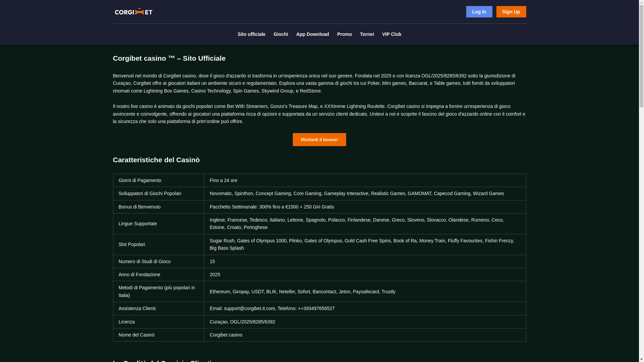This screenshot has height=362, width=644.
Task: Select the Corgibet casino – Sito Ufficiale heading
Action: pyautogui.click(x=169, y=58)
